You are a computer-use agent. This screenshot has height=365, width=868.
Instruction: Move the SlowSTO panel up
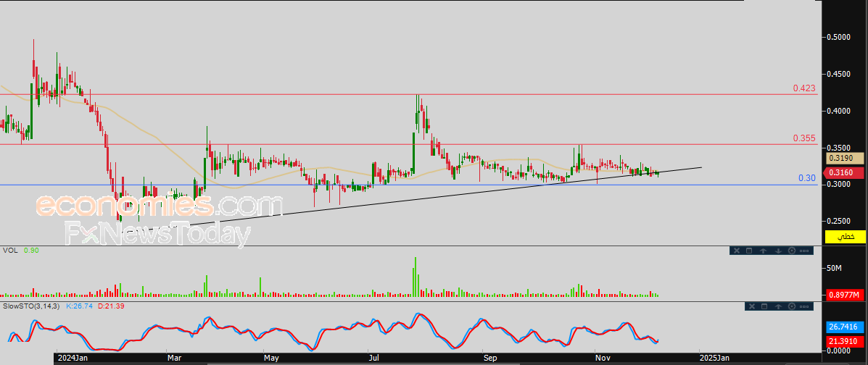[778, 306]
